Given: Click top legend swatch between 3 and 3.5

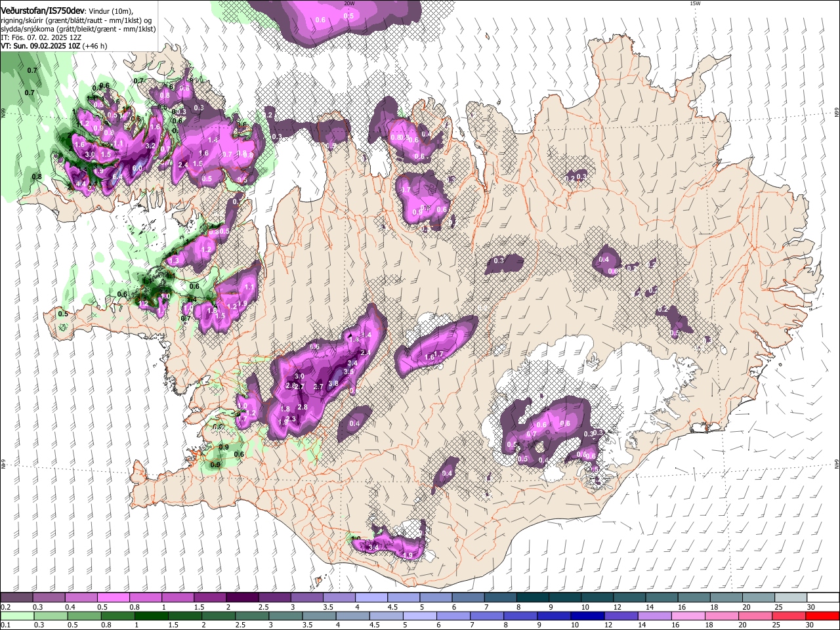Looking at the screenshot, I should [x=307, y=598].
